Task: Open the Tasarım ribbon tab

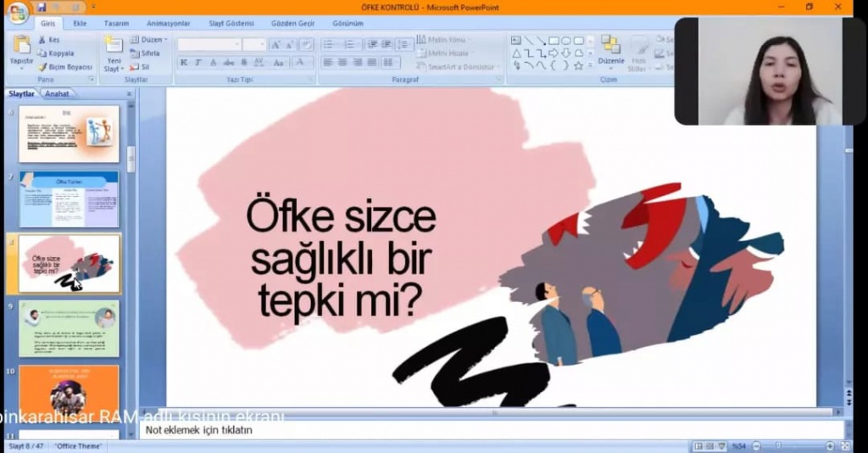Action: point(114,24)
